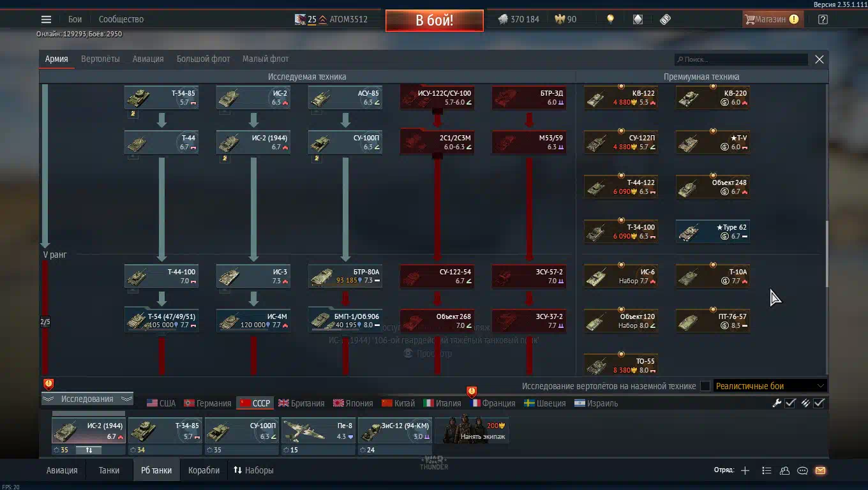This screenshot has width=868, height=490.
Task: Select БМП-1/Об.906 in the research tree
Action: (x=345, y=321)
